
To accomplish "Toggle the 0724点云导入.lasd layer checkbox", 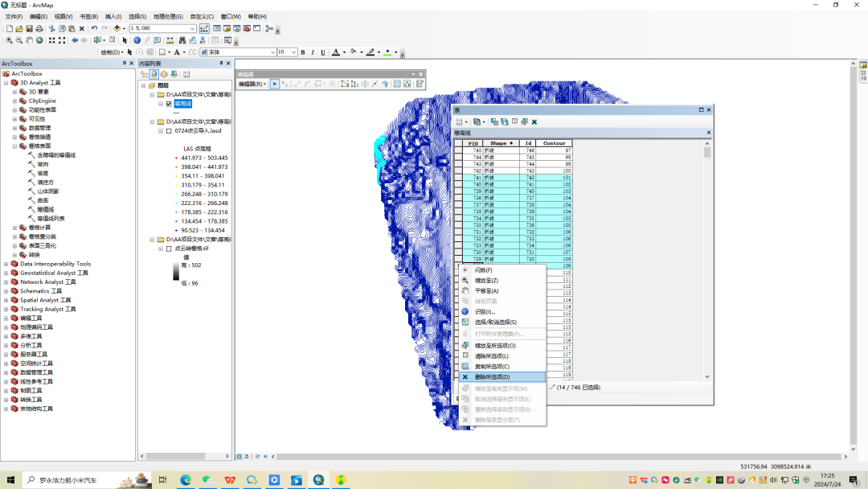I will pyautogui.click(x=169, y=131).
